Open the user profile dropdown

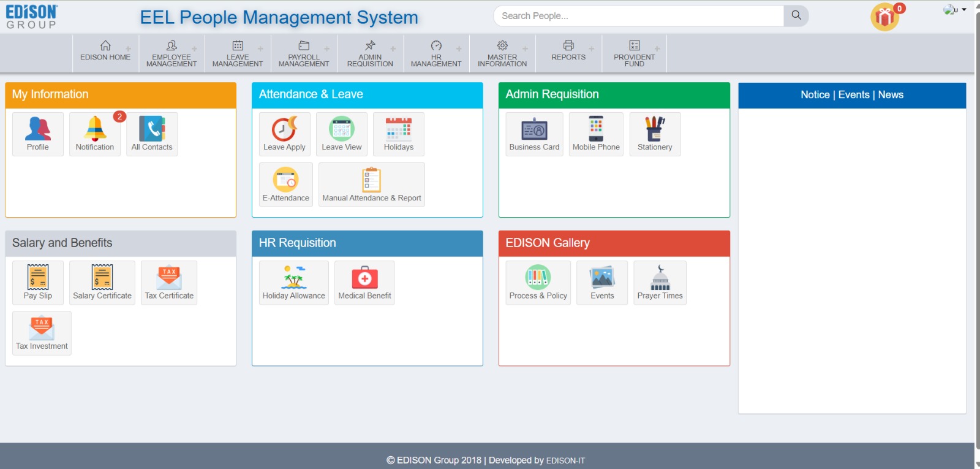[955, 10]
